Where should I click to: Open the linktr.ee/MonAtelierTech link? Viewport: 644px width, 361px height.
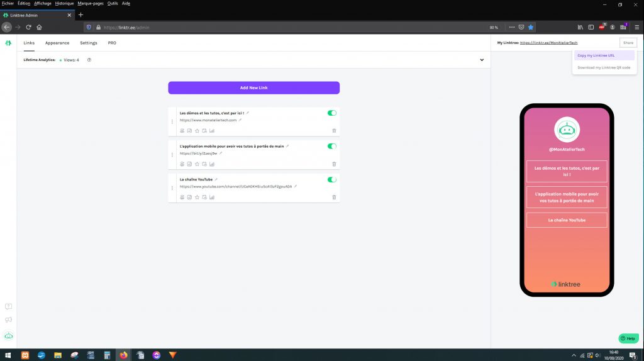548,43
